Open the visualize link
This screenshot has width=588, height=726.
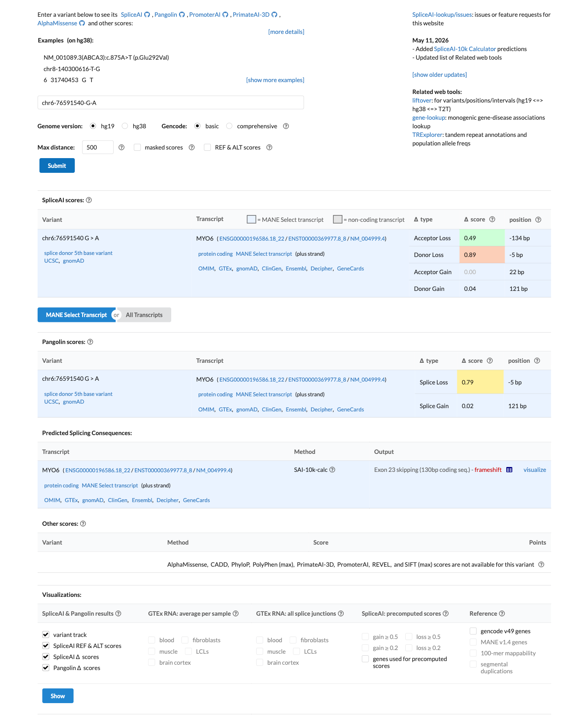(534, 470)
